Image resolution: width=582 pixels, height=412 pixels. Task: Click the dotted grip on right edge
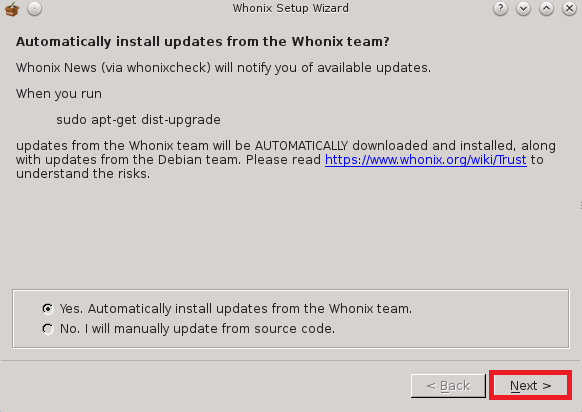(580, 205)
